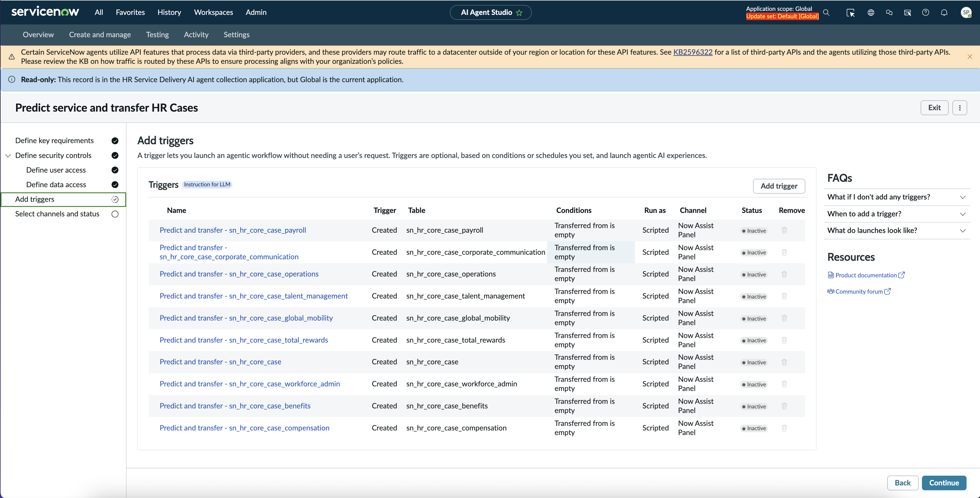Click the Instruction for LLM tag
Image resolution: width=980 pixels, height=498 pixels.
coord(207,185)
